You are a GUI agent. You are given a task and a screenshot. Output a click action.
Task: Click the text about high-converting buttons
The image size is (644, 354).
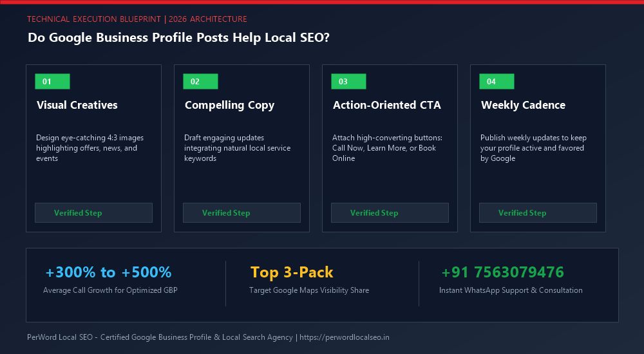click(x=387, y=148)
